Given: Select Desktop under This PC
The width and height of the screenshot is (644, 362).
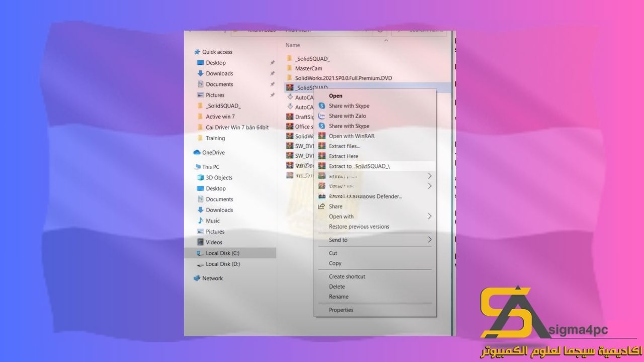Looking at the screenshot, I should pos(216,189).
